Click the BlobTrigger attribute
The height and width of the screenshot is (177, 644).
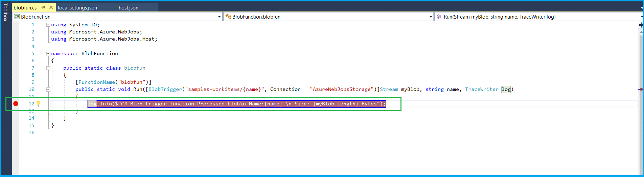165,89
